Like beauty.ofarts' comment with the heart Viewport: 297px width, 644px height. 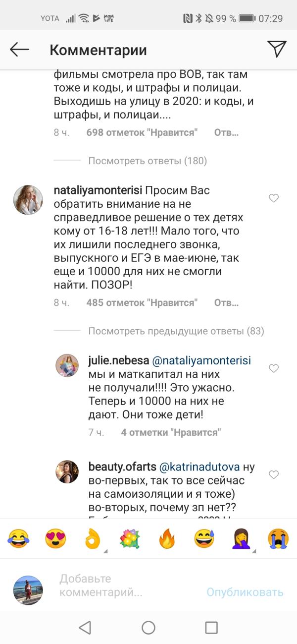click(274, 474)
